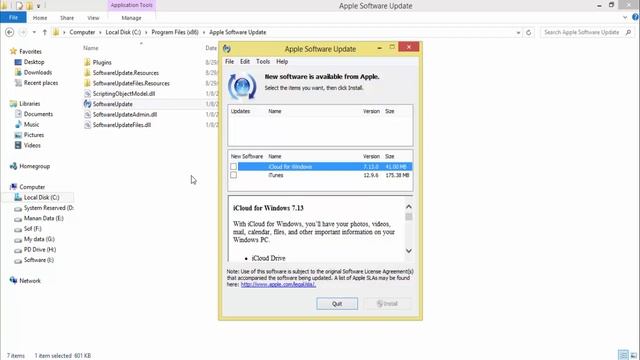This screenshot has height=360, width=640.
Task: Open Manan Data (E:) drive
Action: 44,218
